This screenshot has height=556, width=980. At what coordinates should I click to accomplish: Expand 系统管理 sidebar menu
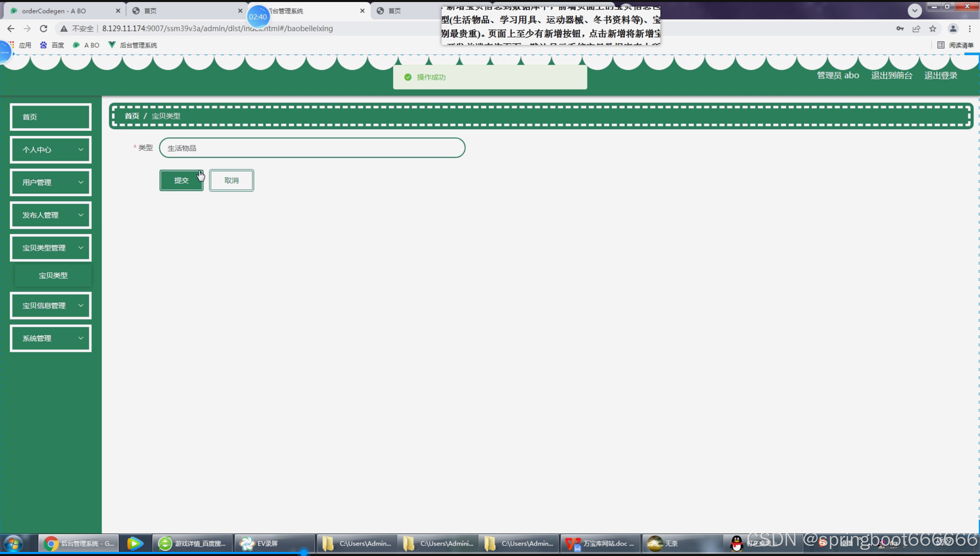(x=51, y=338)
